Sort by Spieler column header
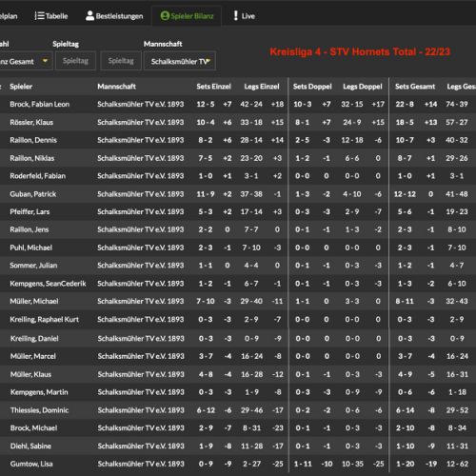Screen dimensions: 476x476 point(21,87)
